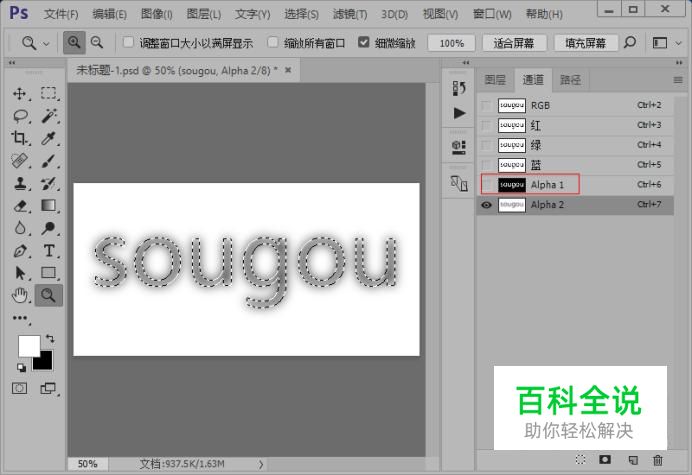Uncheck the scrubby zoom checkbox
The width and height of the screenshot is (692, 475).
363,42
